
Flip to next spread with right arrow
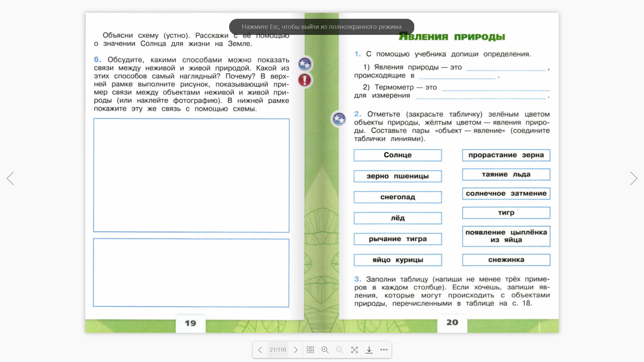(x=633, y=178)
